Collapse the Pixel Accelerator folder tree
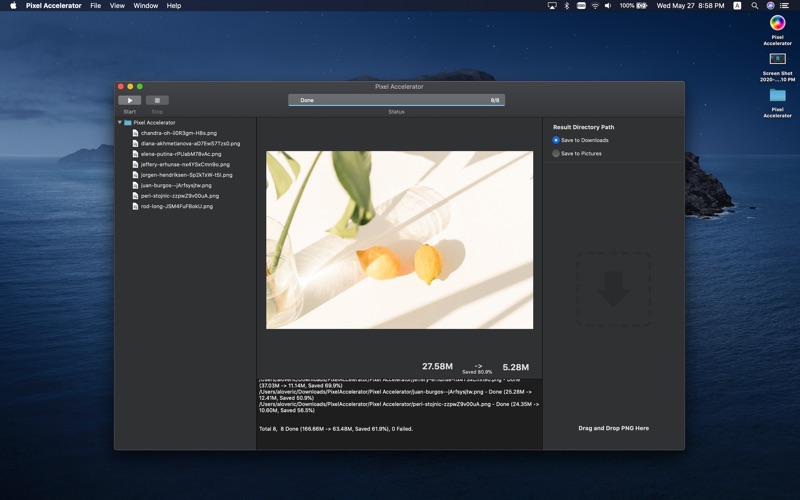This screenshot has height=500, width=800. pos(120,122)
